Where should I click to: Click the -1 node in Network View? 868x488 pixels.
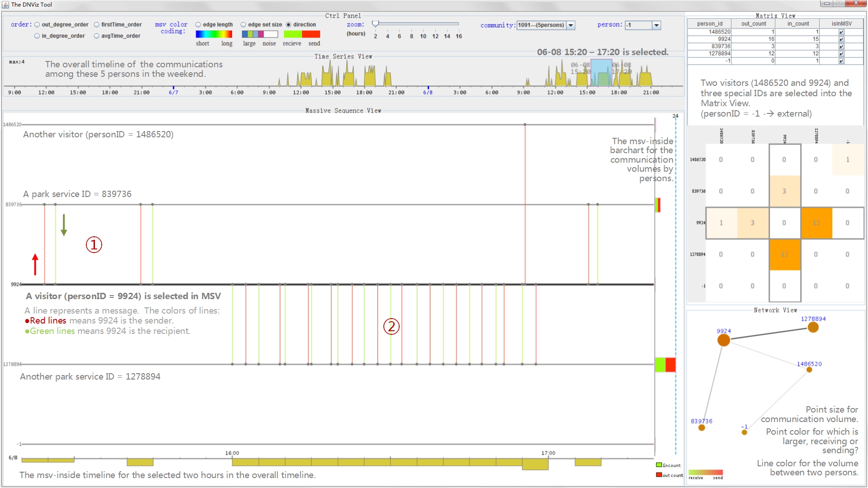click(744, 432)
